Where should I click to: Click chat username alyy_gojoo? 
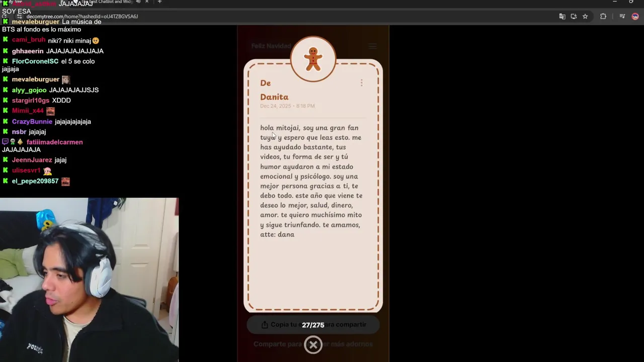point(29,90)
